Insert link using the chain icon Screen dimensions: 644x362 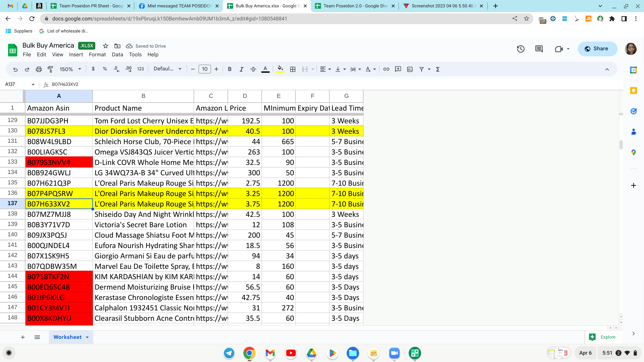(386, 69)
